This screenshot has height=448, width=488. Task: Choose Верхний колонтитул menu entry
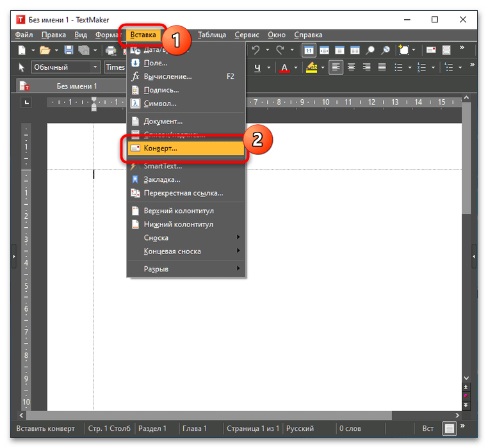tap(179, 211)
